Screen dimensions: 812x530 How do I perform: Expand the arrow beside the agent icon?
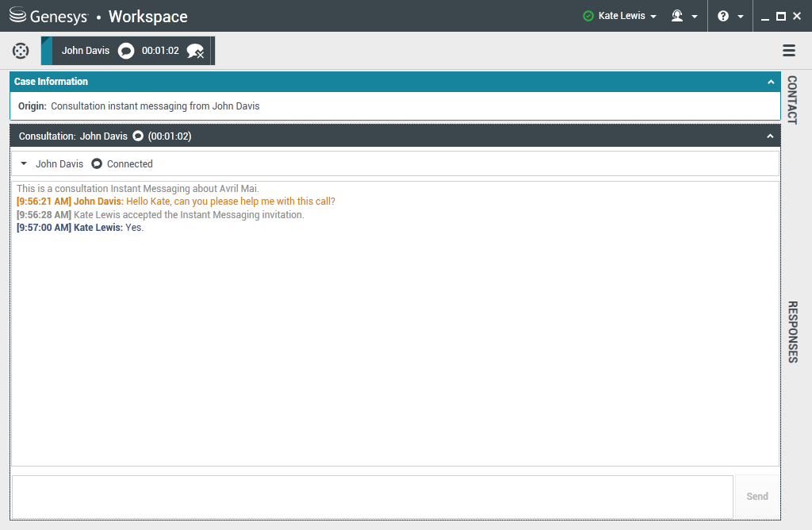coord(695,17)
